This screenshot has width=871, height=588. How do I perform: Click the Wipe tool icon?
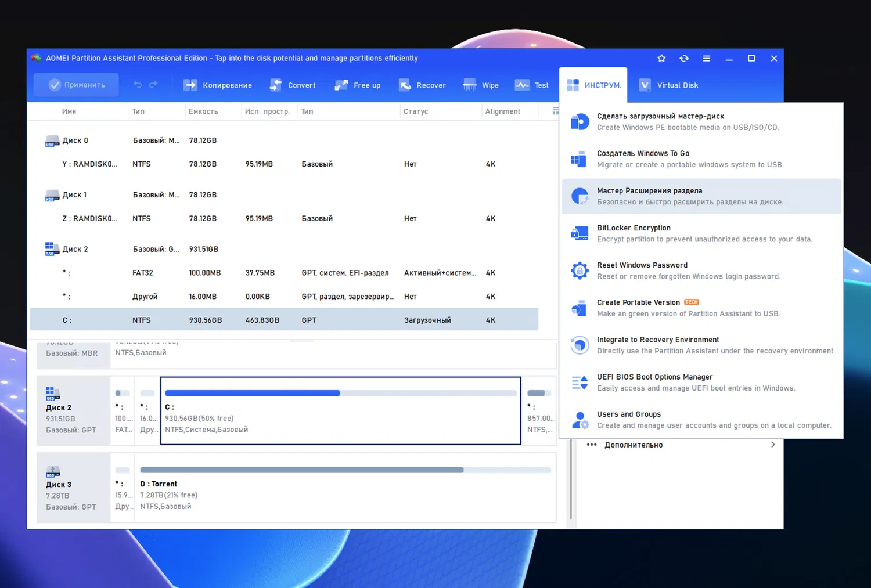click(x=469, y=85)
